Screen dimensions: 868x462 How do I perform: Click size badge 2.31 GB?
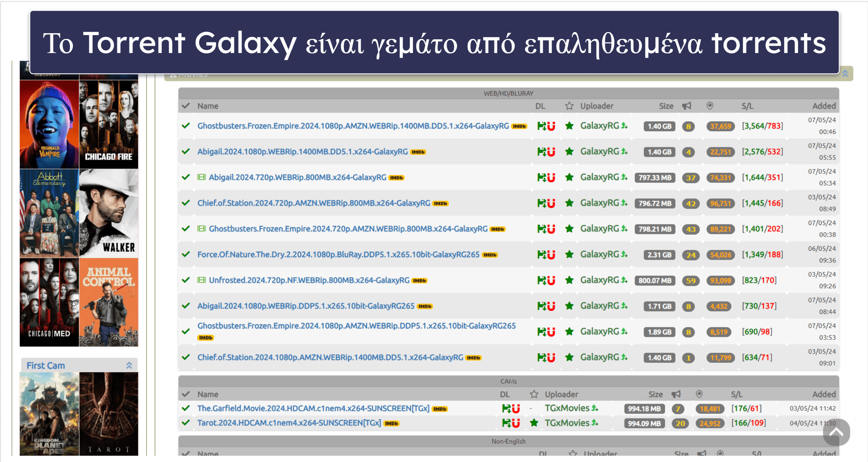coord(659,255)
